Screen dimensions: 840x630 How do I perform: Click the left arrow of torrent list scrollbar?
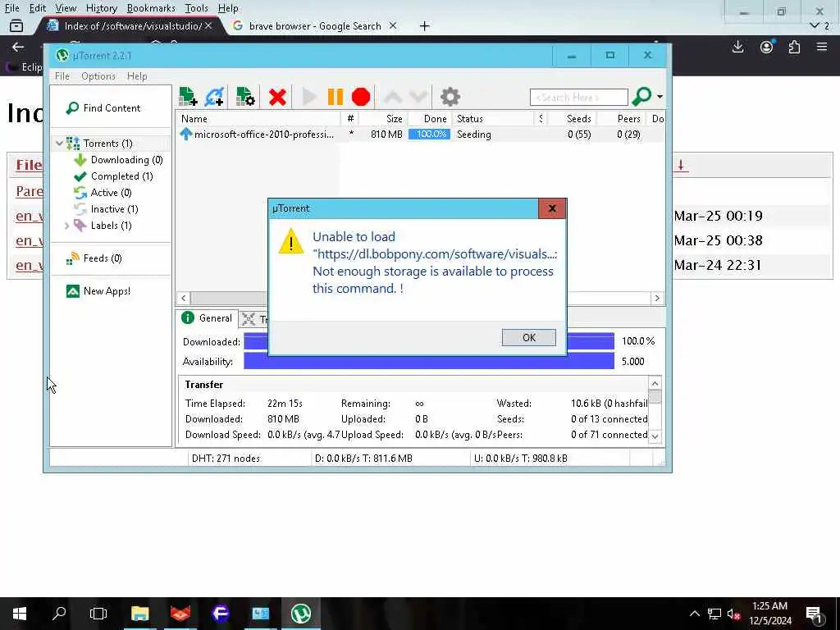coord(183,299)
